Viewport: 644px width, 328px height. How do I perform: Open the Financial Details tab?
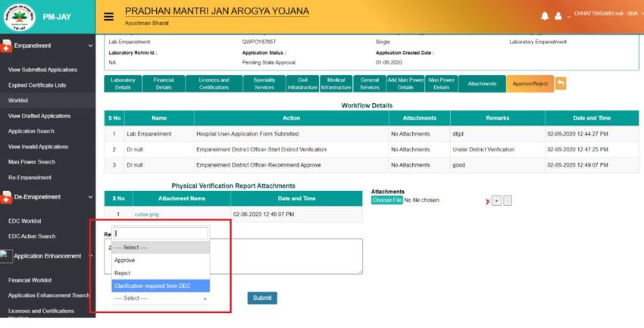164,84
